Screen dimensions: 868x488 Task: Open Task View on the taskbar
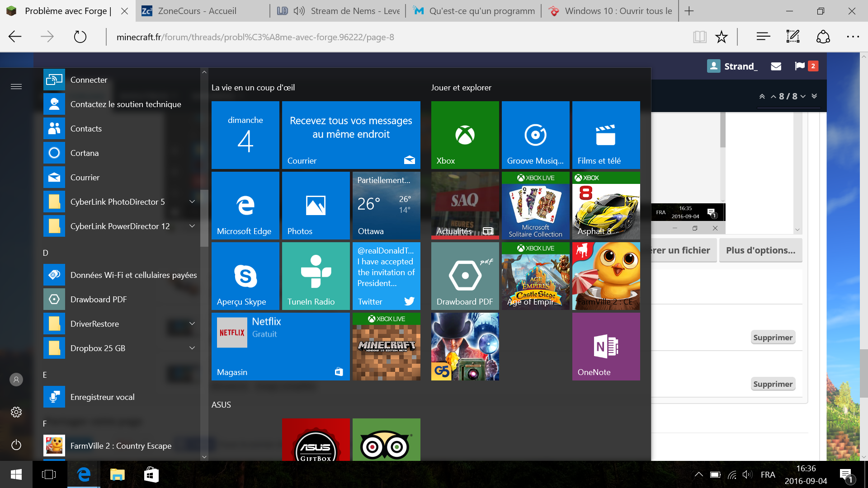(x=49, y=474)
